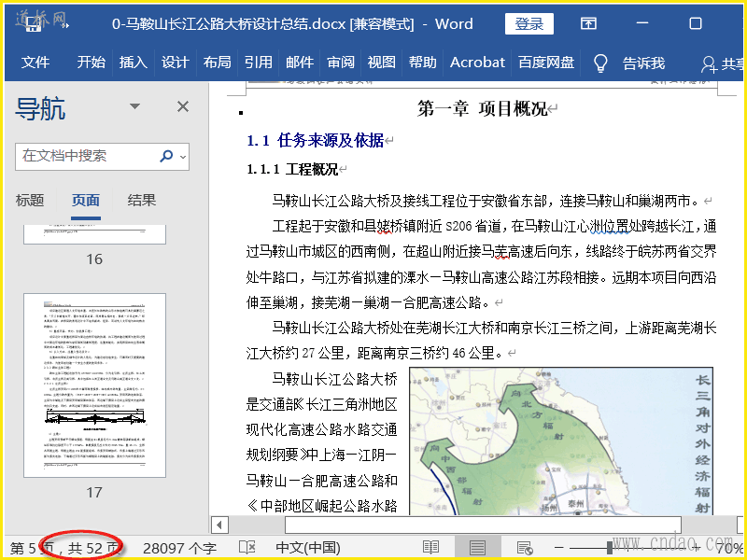
Task: Click horizontal scrollbar left arrow
Action: pos(219,525)
